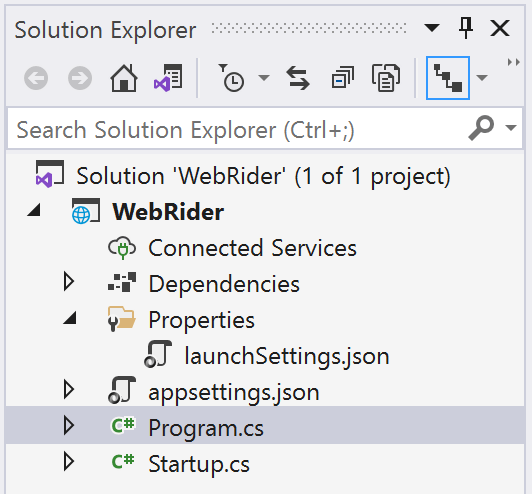
Task: Go to Home view in Solution Explorer
Action: 124,78
